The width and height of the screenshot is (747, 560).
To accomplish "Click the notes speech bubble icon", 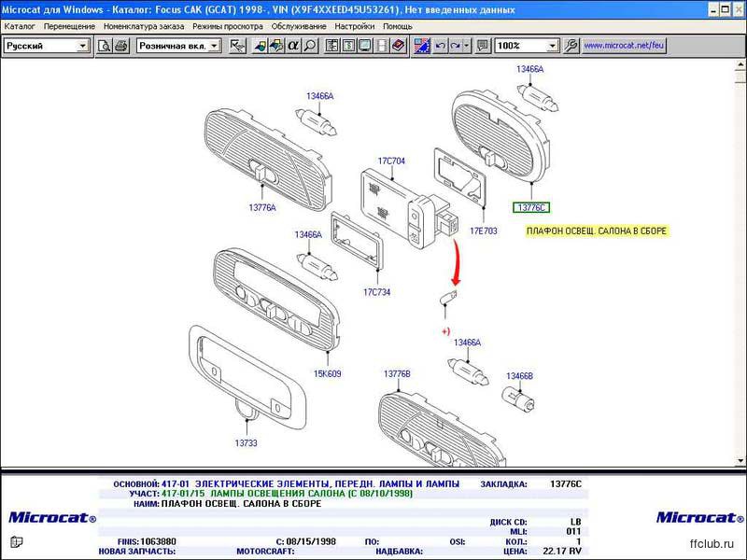I will 483,46.
